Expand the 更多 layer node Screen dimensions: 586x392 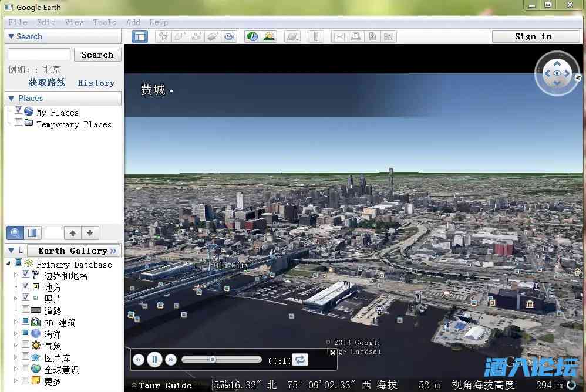(x=16, y=380)
